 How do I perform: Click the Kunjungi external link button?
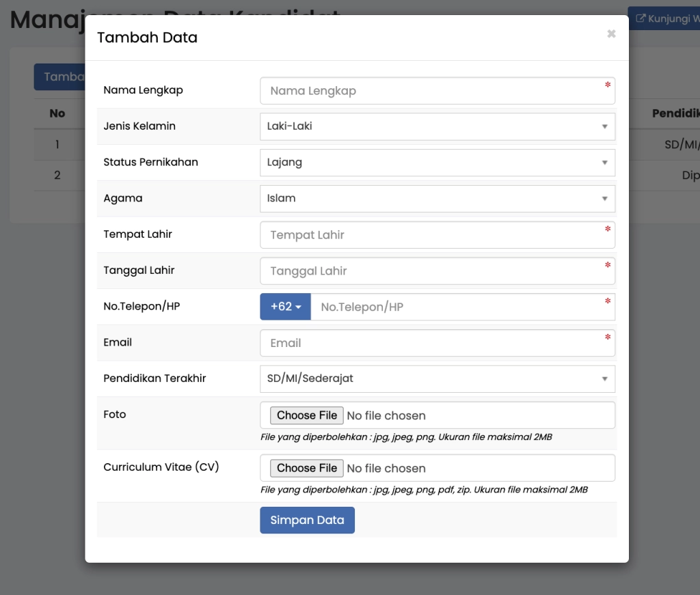tap(666, 18)
